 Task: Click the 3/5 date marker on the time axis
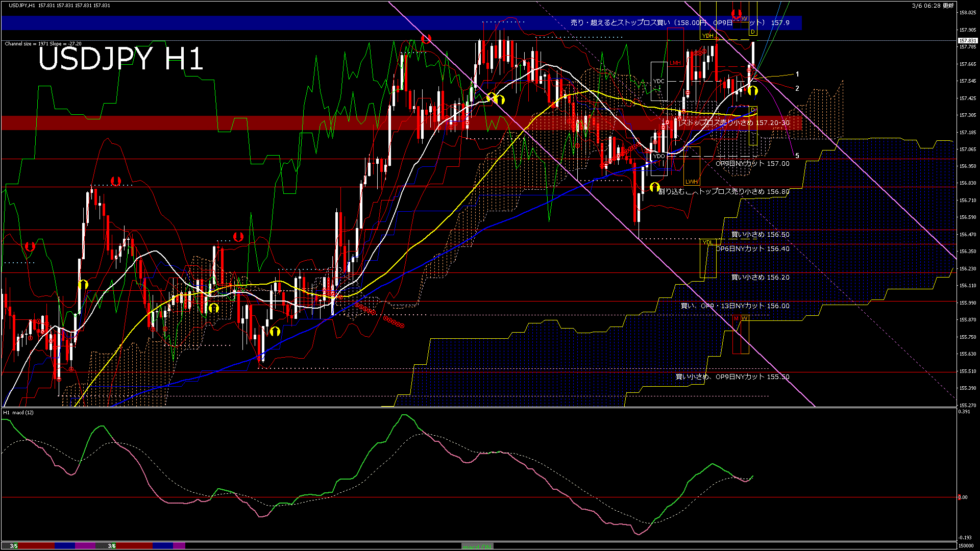14,546
